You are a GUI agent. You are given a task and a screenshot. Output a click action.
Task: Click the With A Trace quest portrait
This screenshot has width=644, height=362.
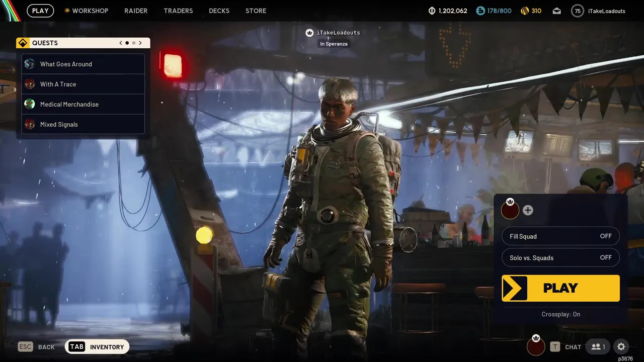point(30,84)
